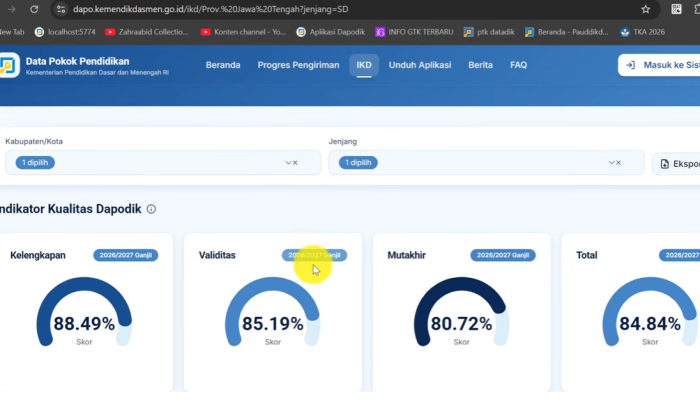Expand the Kabupaten/Kota dropdown chevron
The height and width of the screenshot is (400, 700).
(288, 162)
